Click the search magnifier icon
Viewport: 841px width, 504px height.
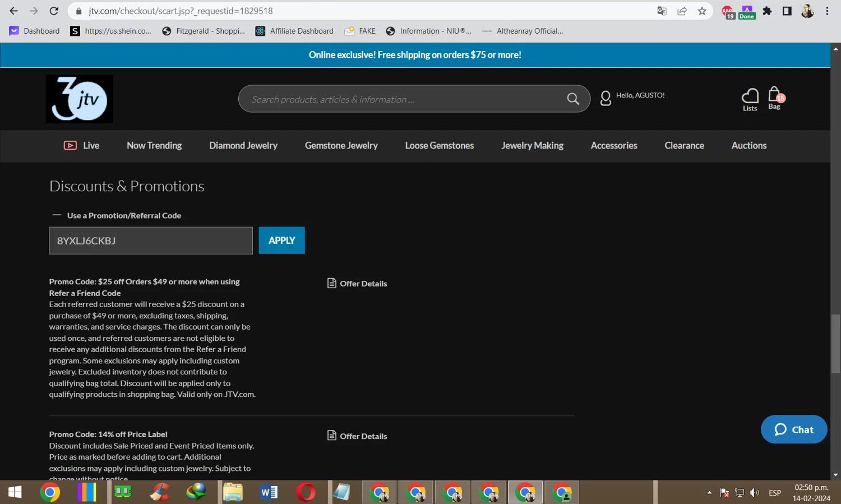coord(573,99)
